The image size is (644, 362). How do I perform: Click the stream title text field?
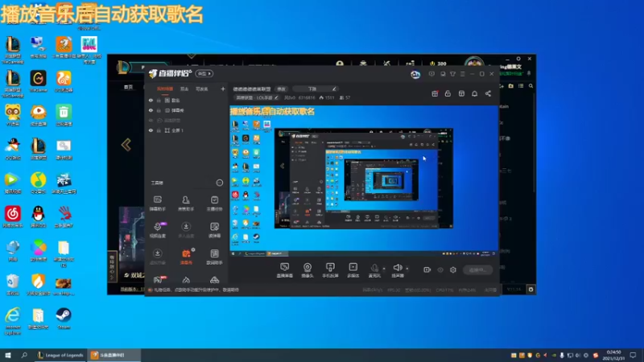point(251,88)
